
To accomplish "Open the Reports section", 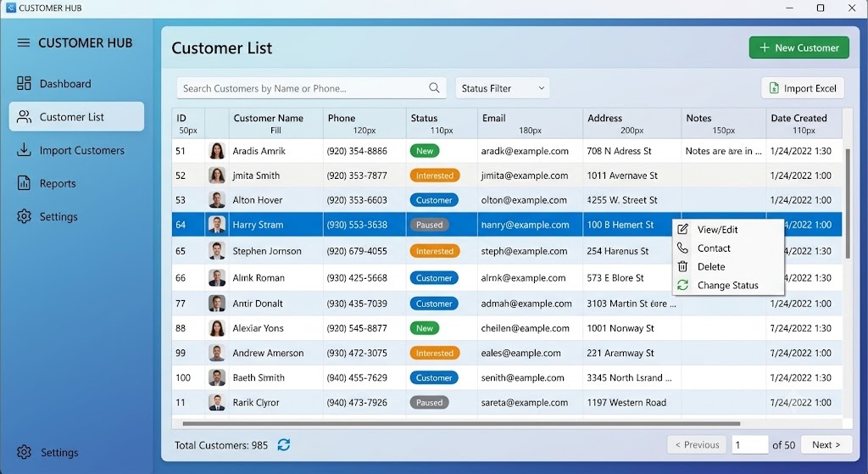I will pos(76,183).
